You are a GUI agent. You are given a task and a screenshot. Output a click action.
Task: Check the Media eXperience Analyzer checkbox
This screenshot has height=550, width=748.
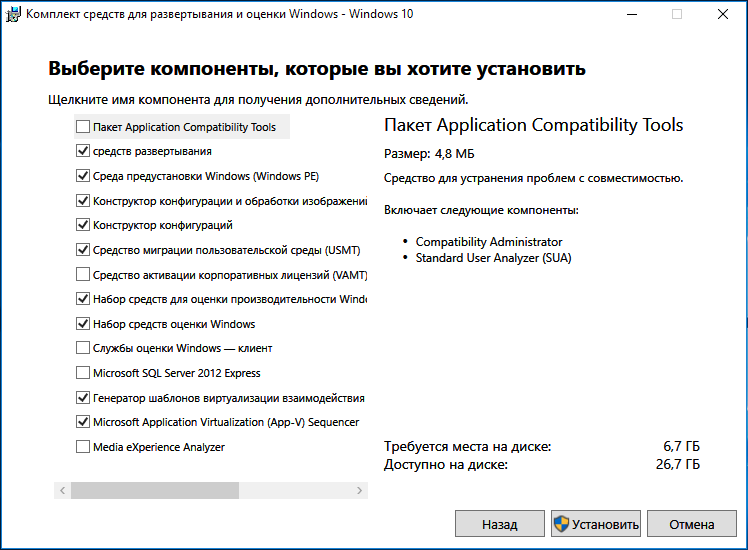(83, 446)
